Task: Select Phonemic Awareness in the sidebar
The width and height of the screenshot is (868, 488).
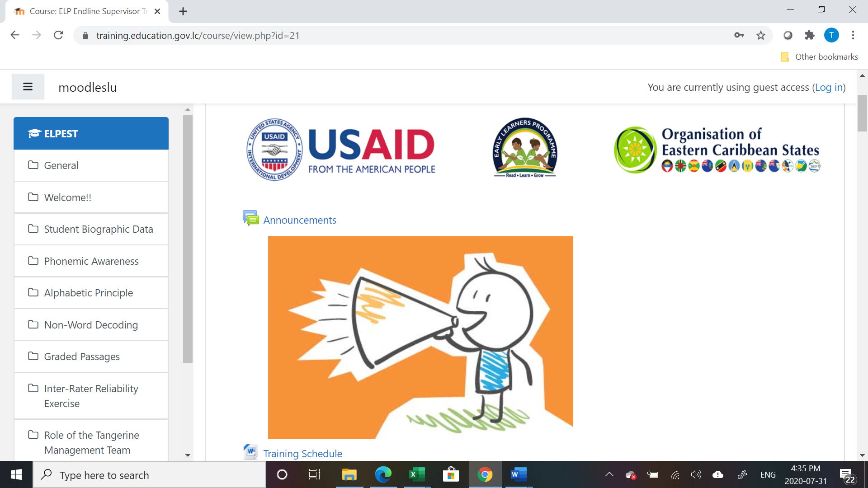Action: pos(91,261)
